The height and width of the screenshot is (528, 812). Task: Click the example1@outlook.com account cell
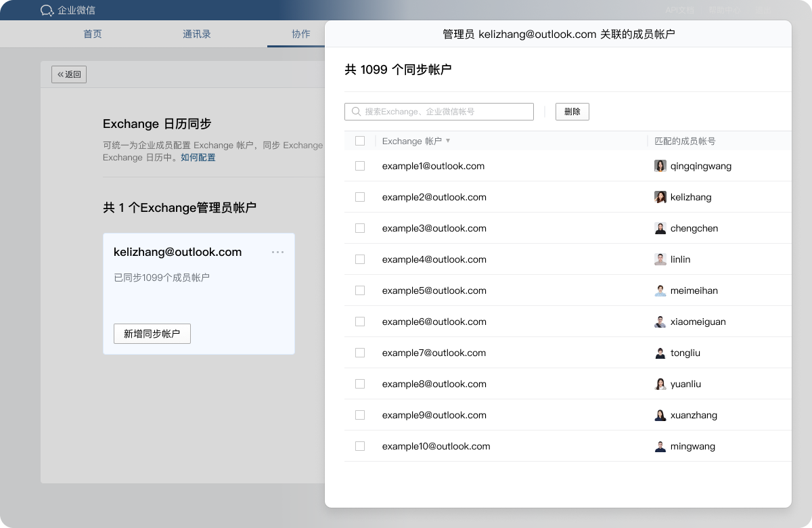click(433, 166)
